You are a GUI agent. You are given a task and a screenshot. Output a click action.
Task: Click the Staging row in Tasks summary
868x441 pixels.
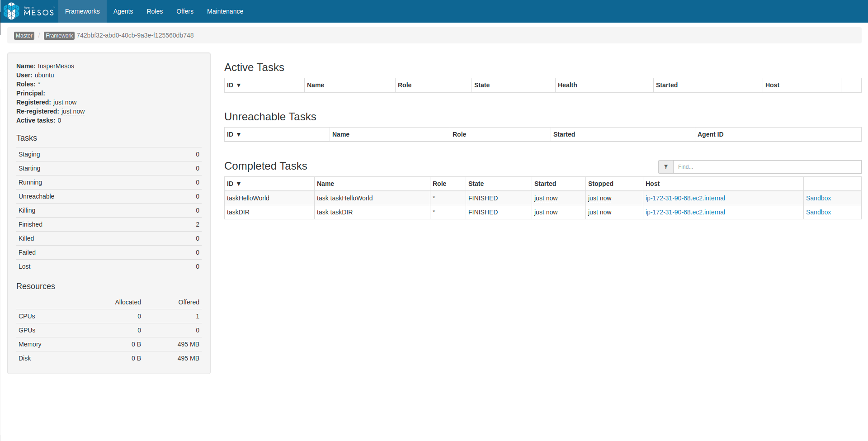109,154
